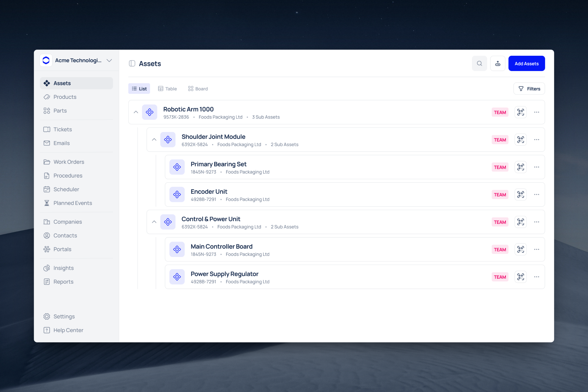This screenshot has width=588, height=392.
Task: Switch to the Table view
Action: [167, 89]
